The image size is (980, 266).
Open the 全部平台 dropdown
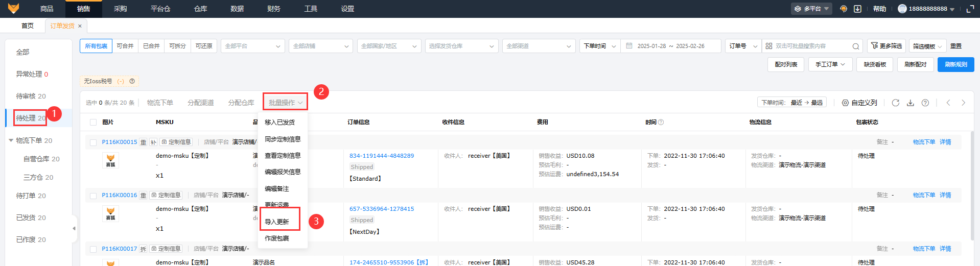pos(253,46)
